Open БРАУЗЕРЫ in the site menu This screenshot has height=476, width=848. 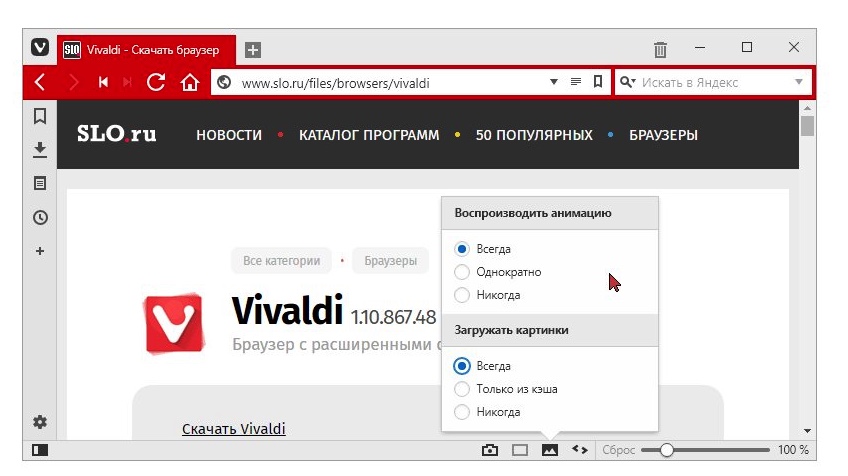coord(663,135)
